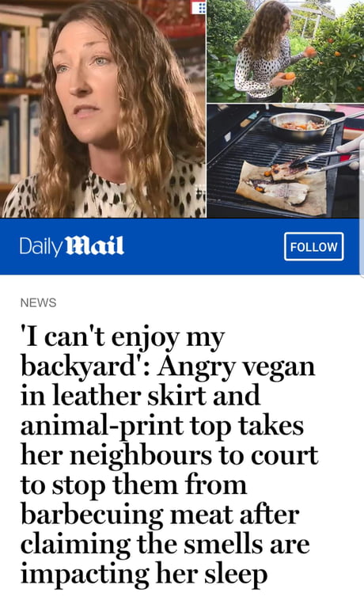
Task: Open the barbecue grill photo
Action: [x=286, y=161]
